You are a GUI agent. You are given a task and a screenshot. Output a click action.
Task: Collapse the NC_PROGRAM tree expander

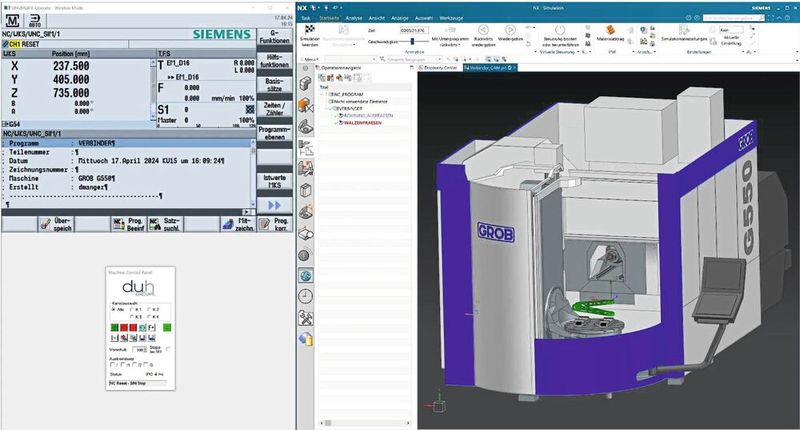tap(324, 94)
